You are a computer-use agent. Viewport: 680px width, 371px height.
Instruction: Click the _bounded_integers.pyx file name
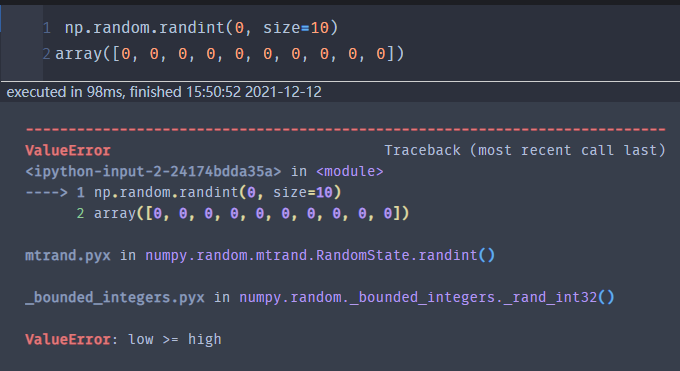click(115, 297)
